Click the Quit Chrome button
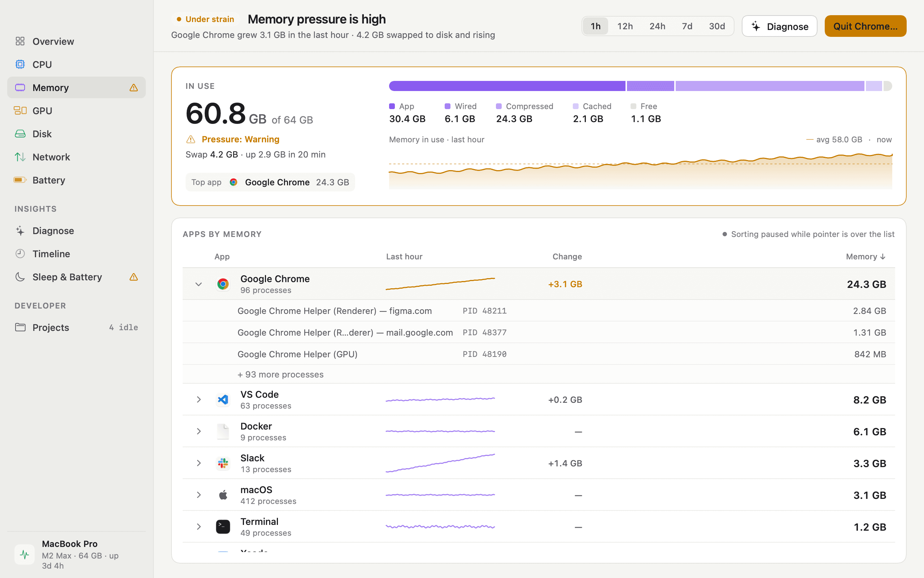The width and height of the screenshot is (924, 578). 865,26
